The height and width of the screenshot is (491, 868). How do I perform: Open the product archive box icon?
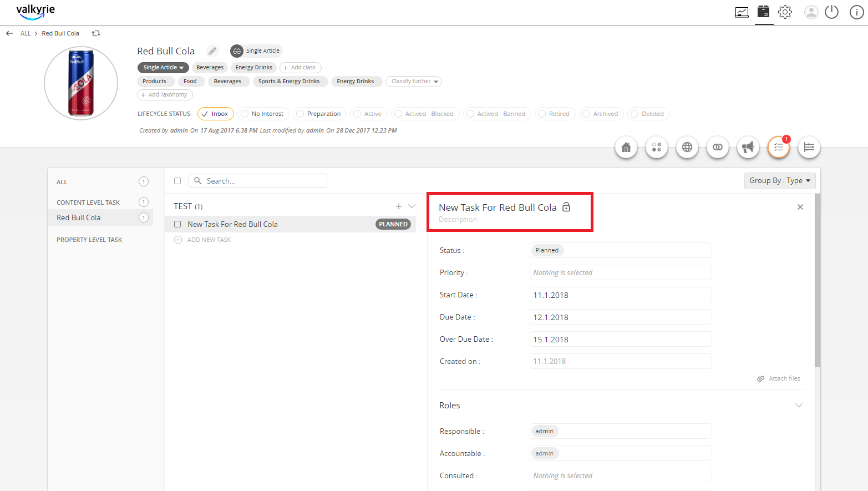pos(764,12)
